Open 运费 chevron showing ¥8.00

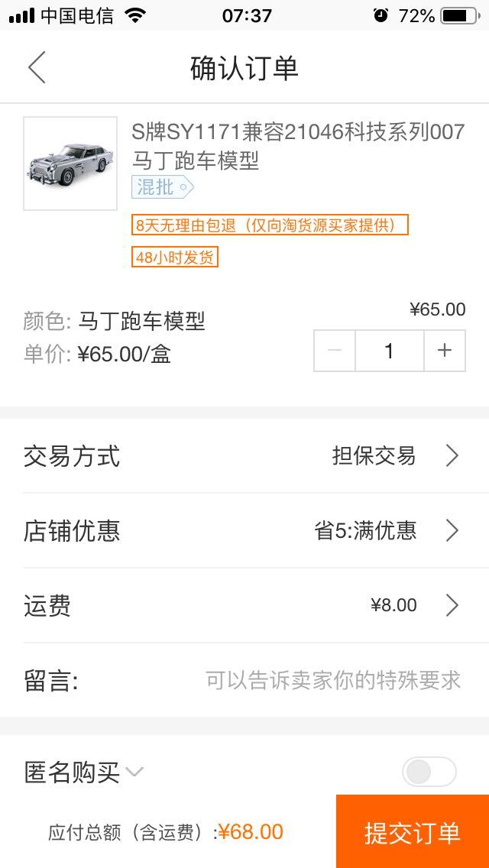(452, 606)
